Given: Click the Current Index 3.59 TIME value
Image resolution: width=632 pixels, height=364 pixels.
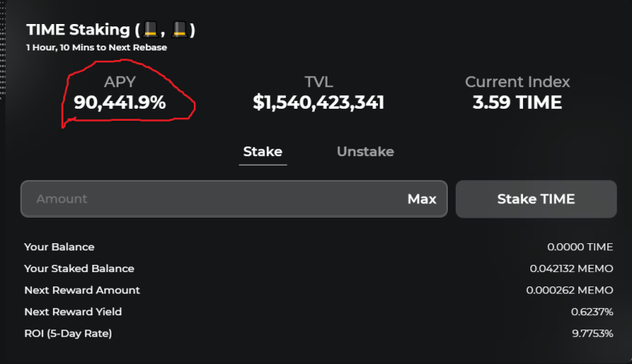Looking at the screenshot, I should pos(517,102).
